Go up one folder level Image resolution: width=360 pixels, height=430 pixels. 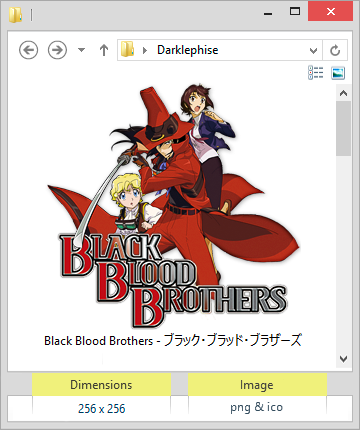click(104, 50)
